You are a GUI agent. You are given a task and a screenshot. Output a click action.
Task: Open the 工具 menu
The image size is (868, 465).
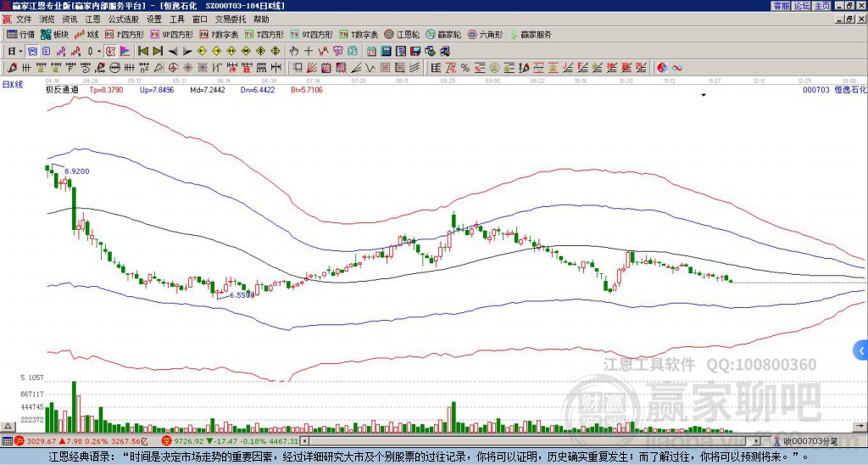tap(176, 20)
